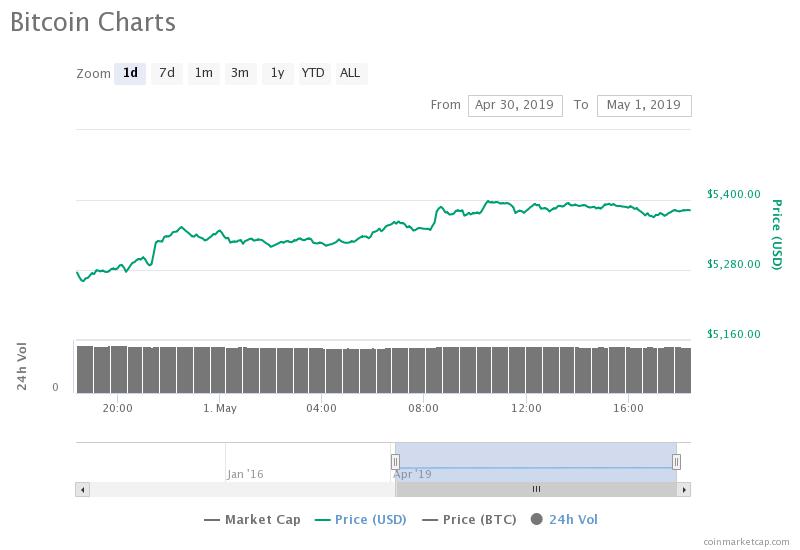Click the From date field
Screen dimensions: 800x550
click(x=515, y=105)
